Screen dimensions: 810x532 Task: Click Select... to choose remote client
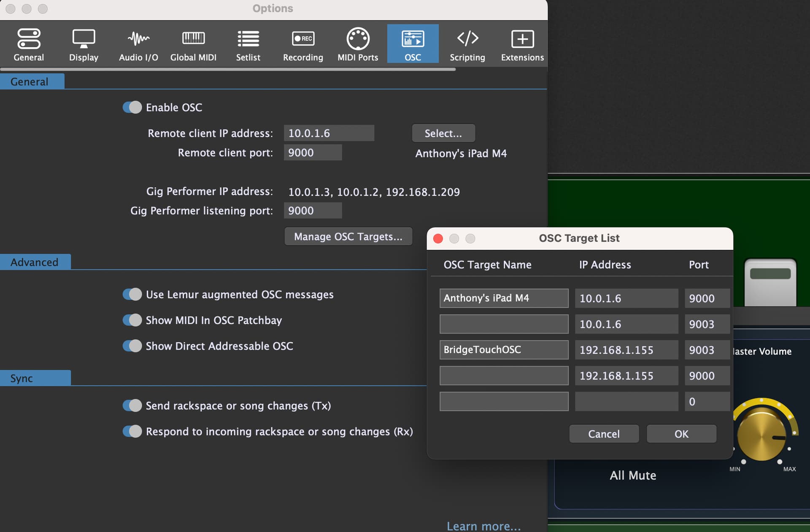443,133
